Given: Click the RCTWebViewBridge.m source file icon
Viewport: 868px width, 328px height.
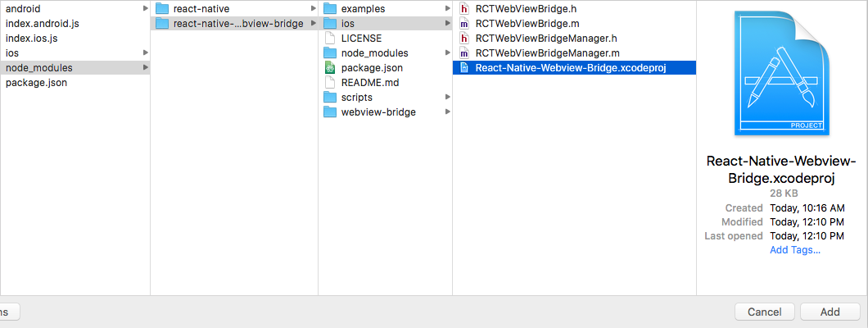Looking at the screenshot, I should point(464,24).
